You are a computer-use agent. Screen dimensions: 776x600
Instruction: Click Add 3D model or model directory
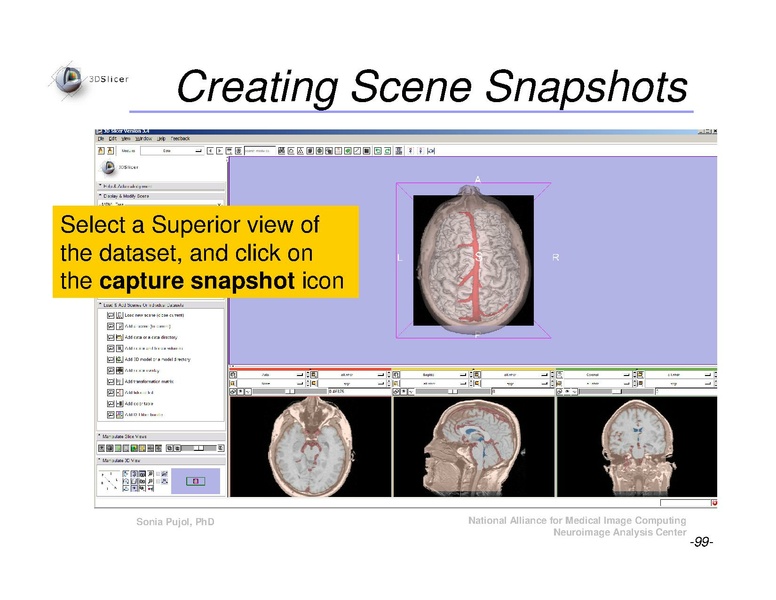click(x=157, y=359)
